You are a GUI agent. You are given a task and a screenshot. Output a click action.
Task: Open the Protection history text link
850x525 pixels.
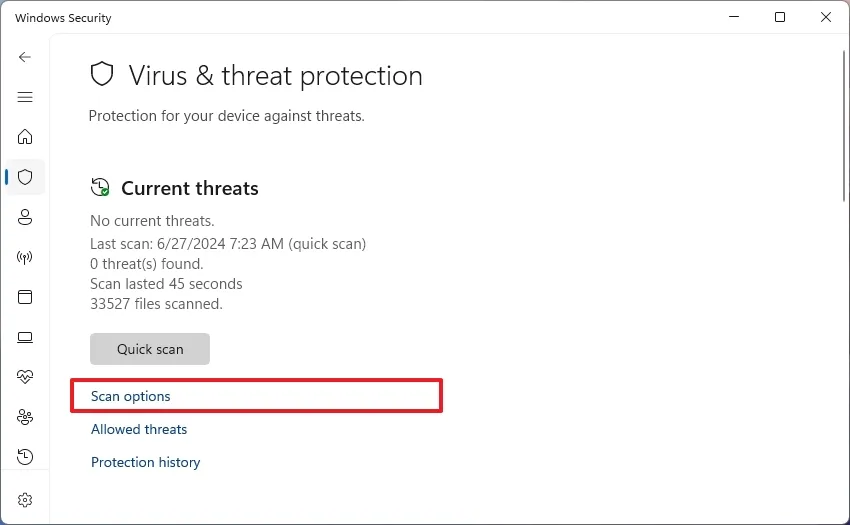(x=145, y=462)
